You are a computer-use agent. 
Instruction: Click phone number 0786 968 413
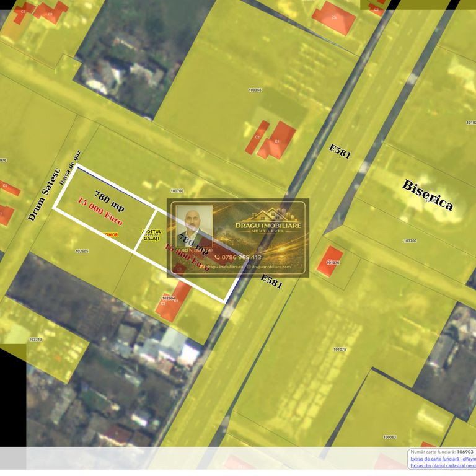pyautogui.click(x=242, y=257)
